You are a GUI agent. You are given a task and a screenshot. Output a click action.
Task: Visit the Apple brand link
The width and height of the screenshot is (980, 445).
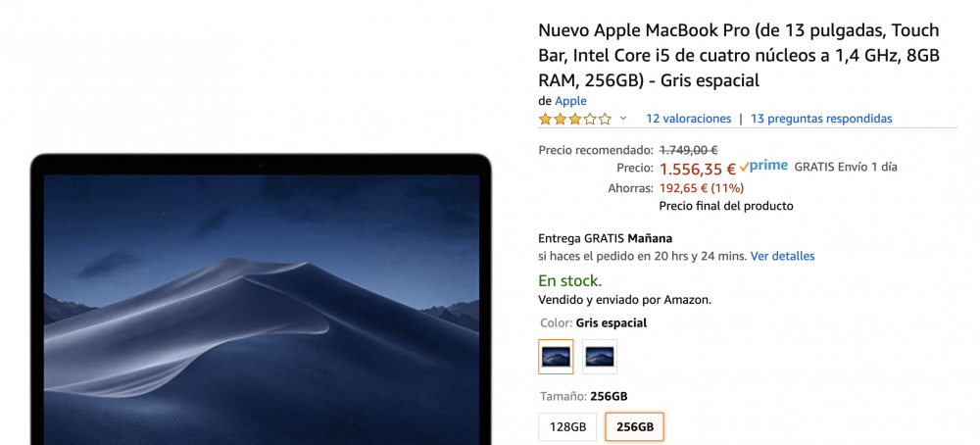(x=570, y=101)
